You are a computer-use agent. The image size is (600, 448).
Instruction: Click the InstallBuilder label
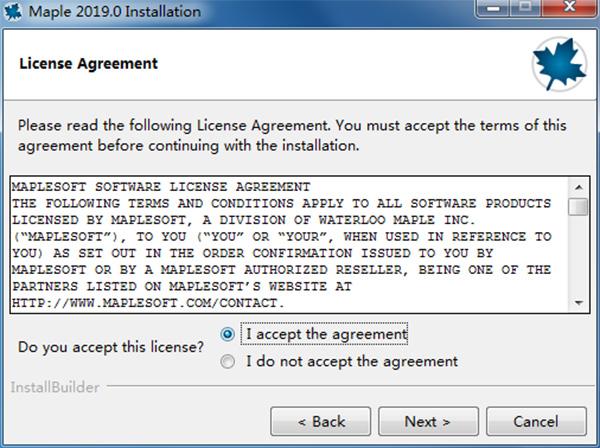click(55, 387)
